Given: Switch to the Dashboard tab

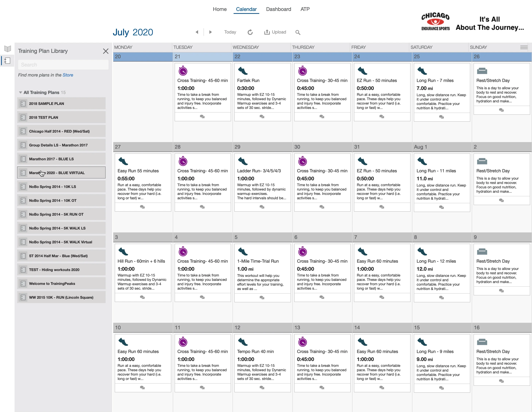Looking at the screenshot, I should coord(278,9).
